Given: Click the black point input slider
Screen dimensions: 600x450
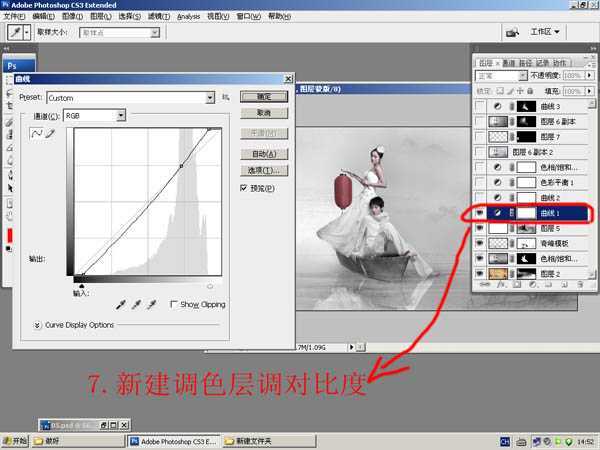Looking at the screenshot, I should [81, 286].
